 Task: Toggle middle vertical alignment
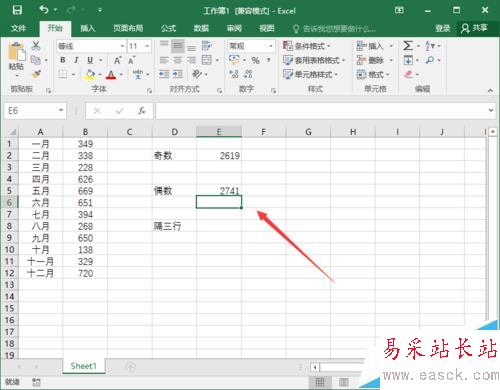(178, 46)
